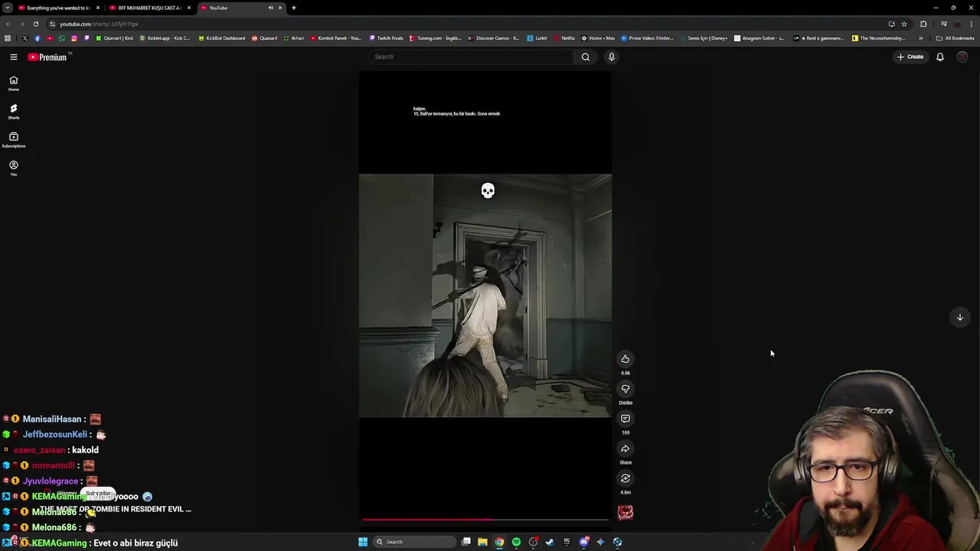The width and height of the screenshot is (980, 551).
Task: Open Chrome three-dot menu
Action: point(972,24)
